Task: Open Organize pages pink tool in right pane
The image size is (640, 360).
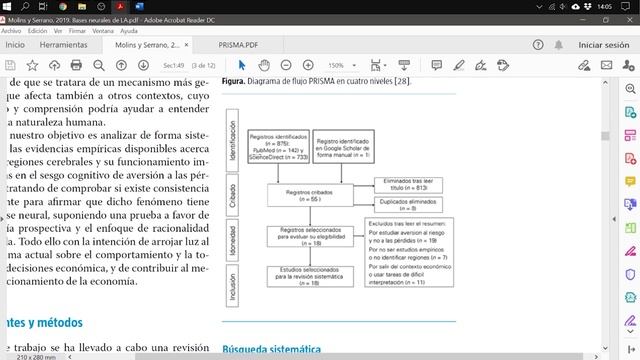Action: pyautogui.click(x=630, y=136)
